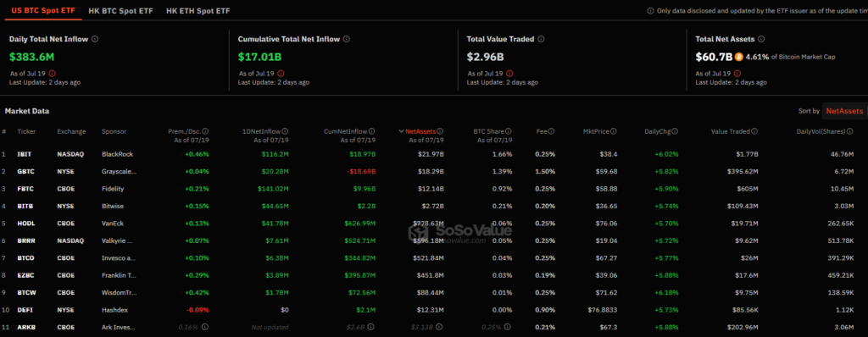This screenshot has height=337, width=868.
Task: Sort table by Fee column header
Action: tap(542, 132)
